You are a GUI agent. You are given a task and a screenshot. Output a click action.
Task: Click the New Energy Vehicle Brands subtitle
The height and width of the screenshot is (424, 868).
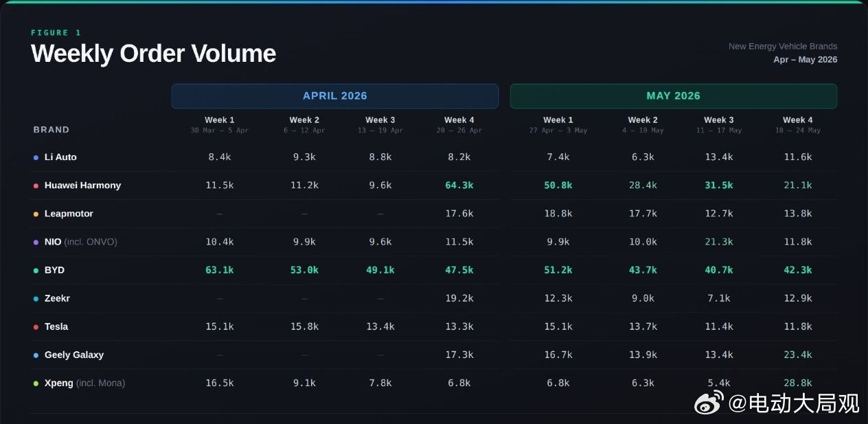tap(783, 47)
